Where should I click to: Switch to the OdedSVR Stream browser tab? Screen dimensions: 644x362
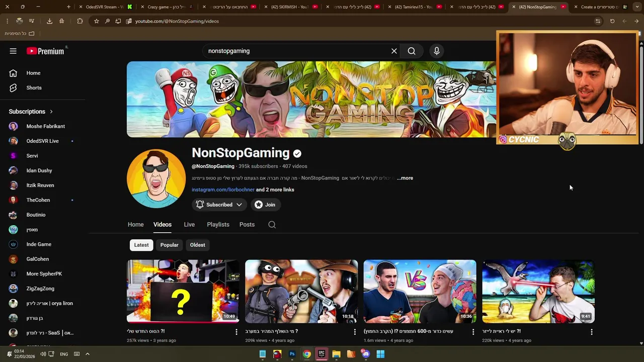click(105, 7)
